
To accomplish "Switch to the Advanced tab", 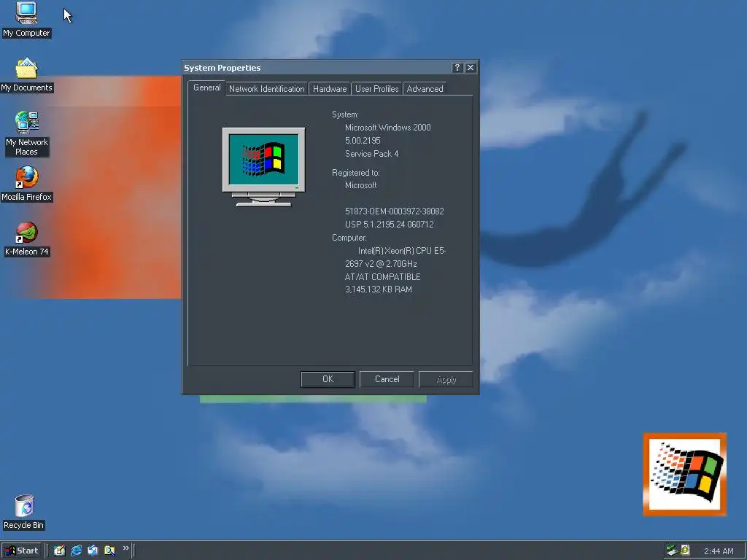I will click(425, 88).
